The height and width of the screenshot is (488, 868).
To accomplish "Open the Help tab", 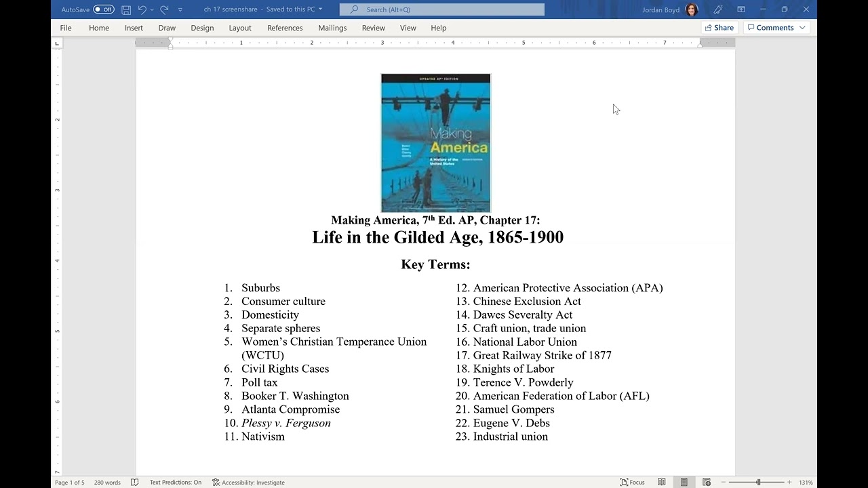I will click(439, 28).
